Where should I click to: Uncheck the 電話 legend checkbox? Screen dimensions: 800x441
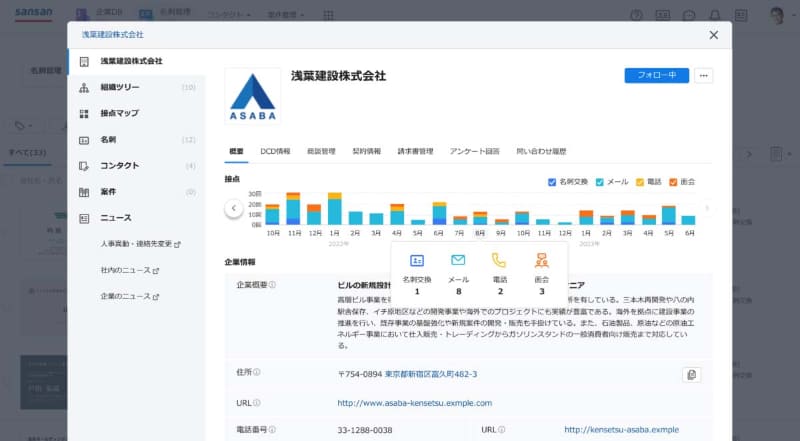639,182
